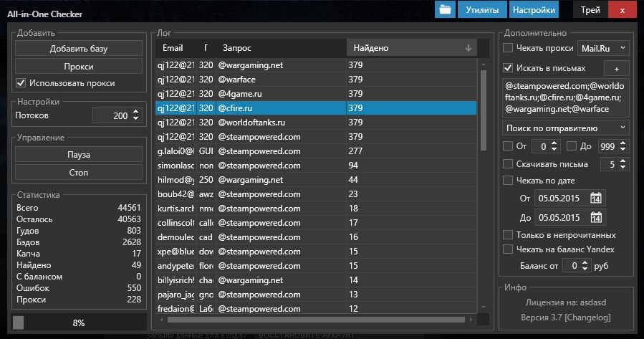Select simonlasc row with 94 found
The height and width of the screenshot is (339, 644).
point(316,166)
